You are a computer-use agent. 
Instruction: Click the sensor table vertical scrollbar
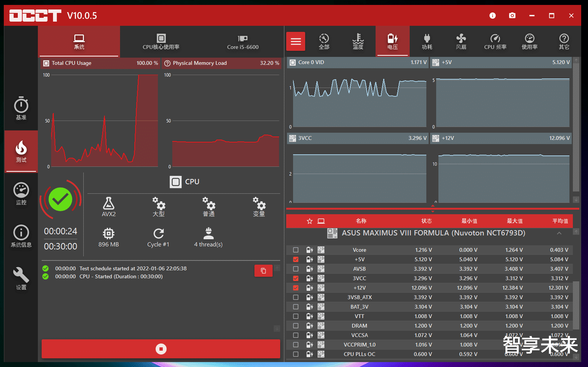tap(576, 303)
